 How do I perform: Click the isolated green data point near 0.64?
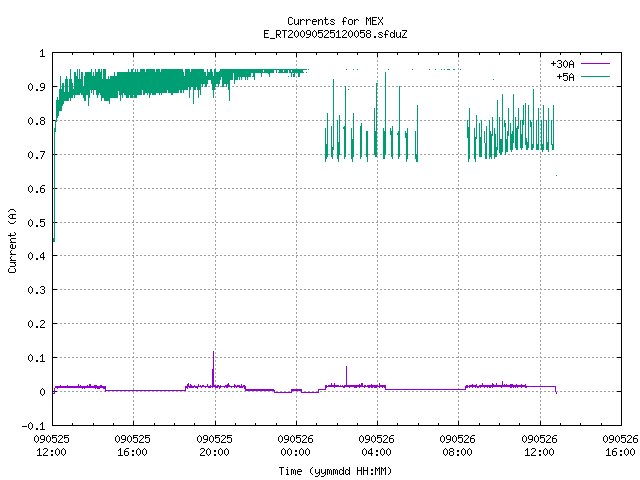tap(556, 176)
